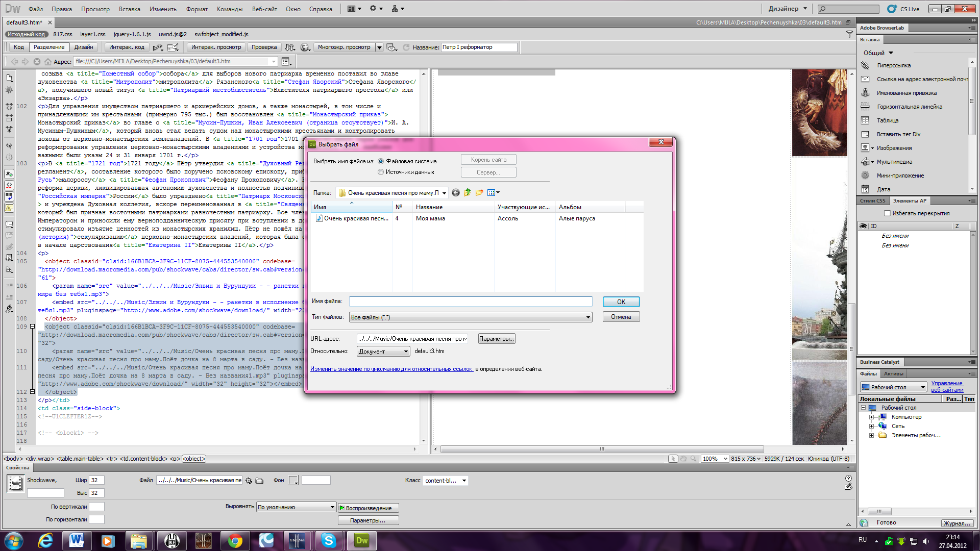The width and height of the screenshot is (980, 551).
Task: Click the Отмена button
Action: click(621, 317)
